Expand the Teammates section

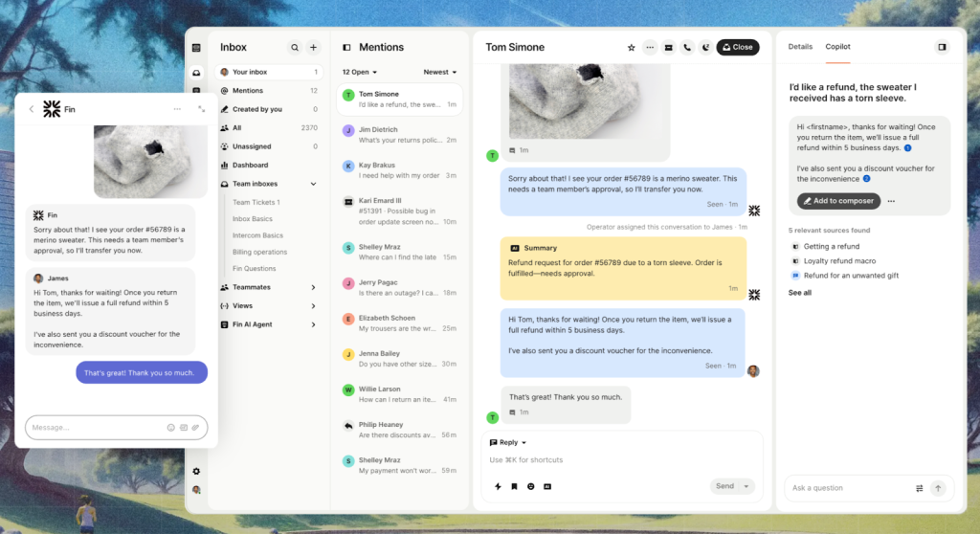(313, 288)
